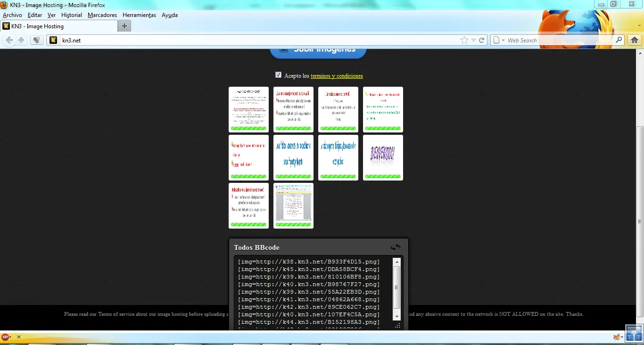Open the Adblock Plus dropdown arrow

tap(10, 337)
